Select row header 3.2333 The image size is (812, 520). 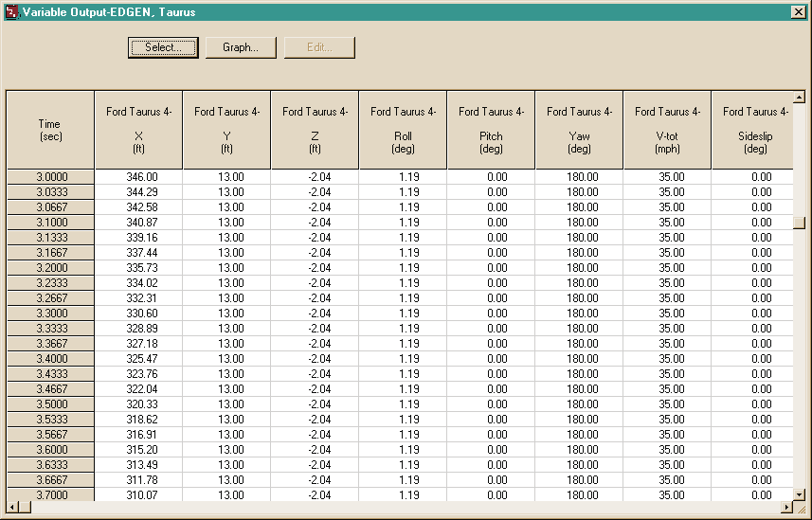(50, 283)
